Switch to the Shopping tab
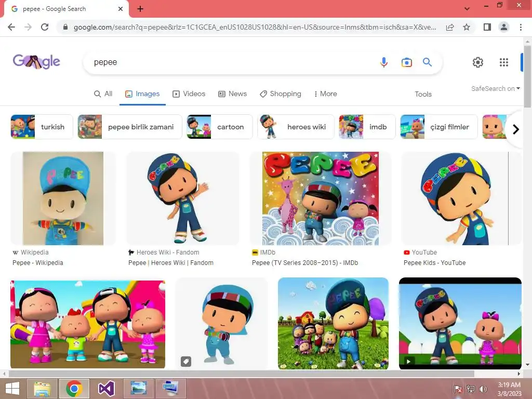This screenshot has height=399, width=532. pyautogui.click(x=281, y=94)
